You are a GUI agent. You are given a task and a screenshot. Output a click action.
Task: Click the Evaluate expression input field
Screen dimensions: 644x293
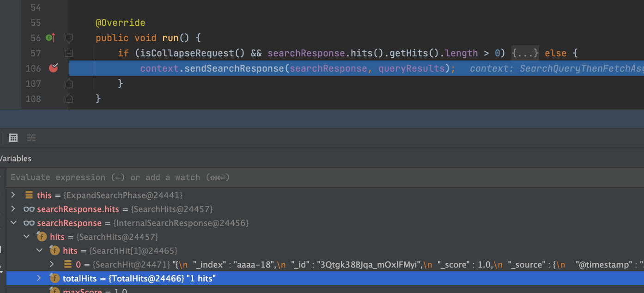tap(325, 177)
